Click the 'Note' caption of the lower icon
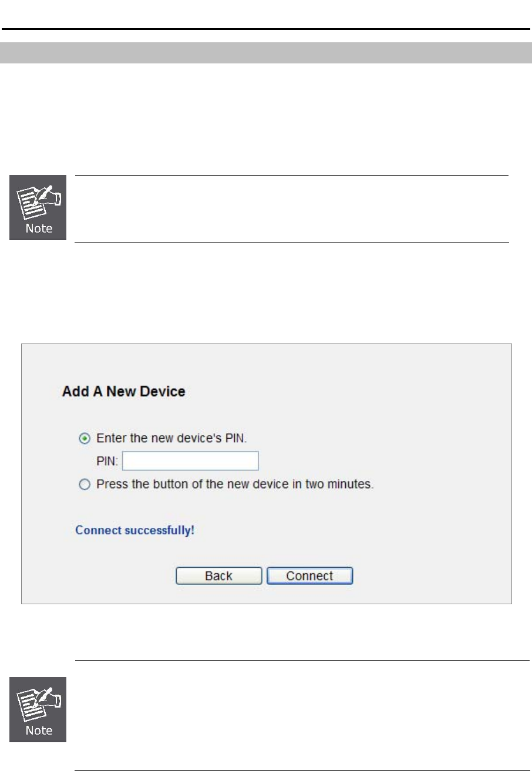Viewport: 532px width, 771px height. [38, 730]
